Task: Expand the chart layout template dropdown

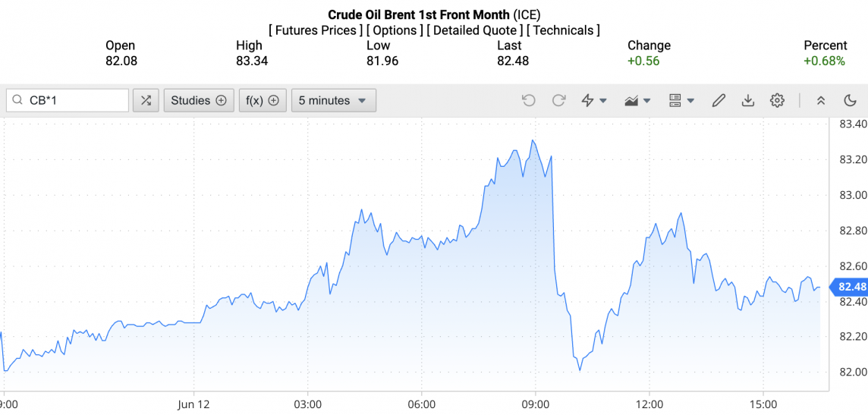Action: click(x=681, y=100)
